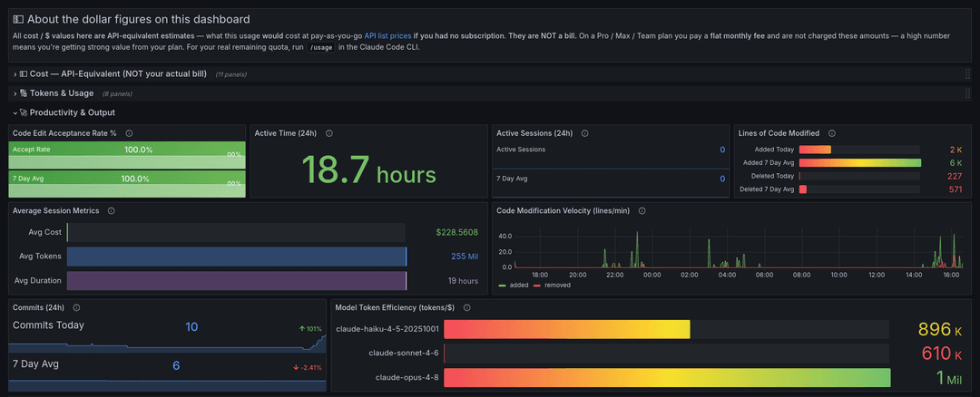Click the -2.41% 7 Day Avg change indicator

click(308, 368)
